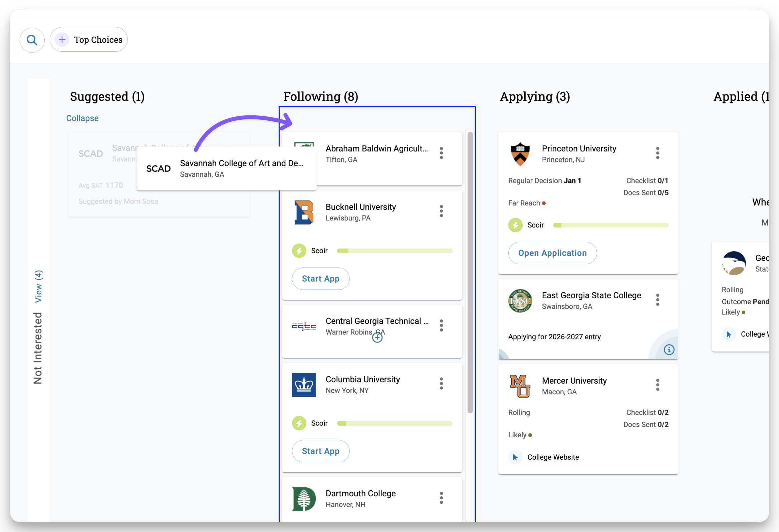The width and height of the screenshot is (779, 532).
Task: Open Bucknell University three-dot menu
Action: click(x=442, y=211)
